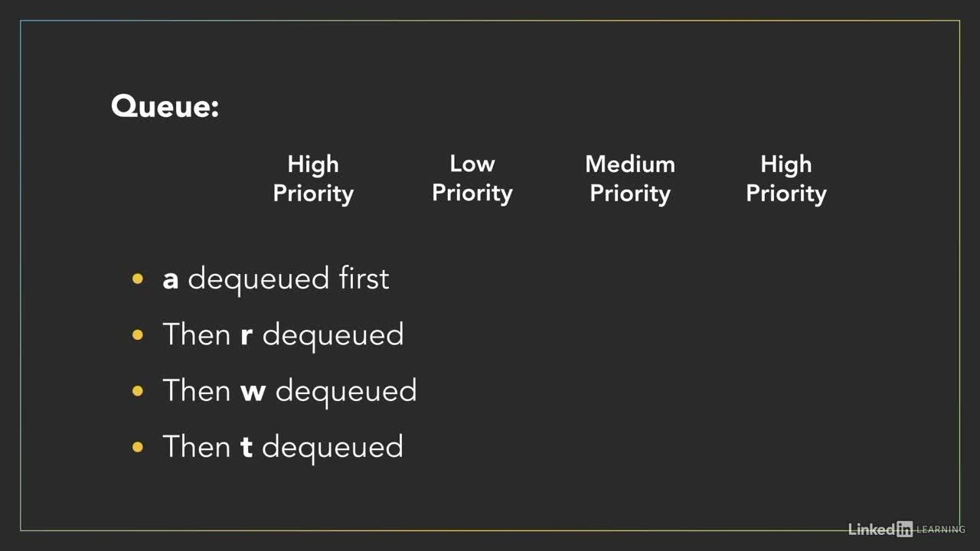Viewport: 980px width, 551px height.
Task: Click the bold letter 'a' in the first bullet
Action: click(171, 279)
